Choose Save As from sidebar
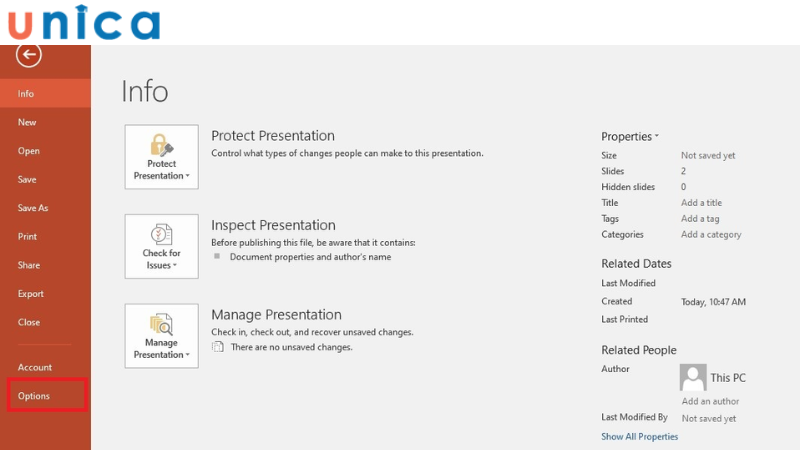800x450 pixels. pyautogui.click(x=33, y=208)
